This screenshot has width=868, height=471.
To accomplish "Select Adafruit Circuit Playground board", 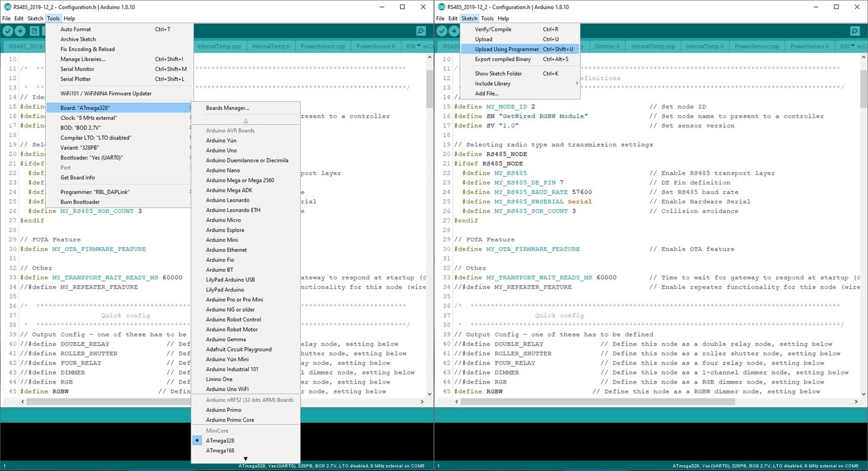I will click(x=246, y=349).
